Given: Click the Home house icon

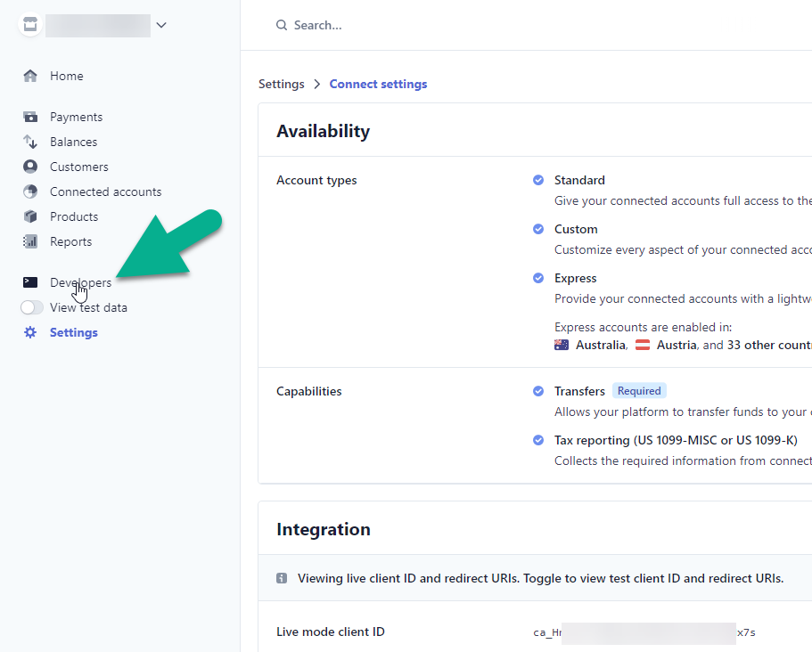Looking at the screenshot, I should (x=30, y=76).
